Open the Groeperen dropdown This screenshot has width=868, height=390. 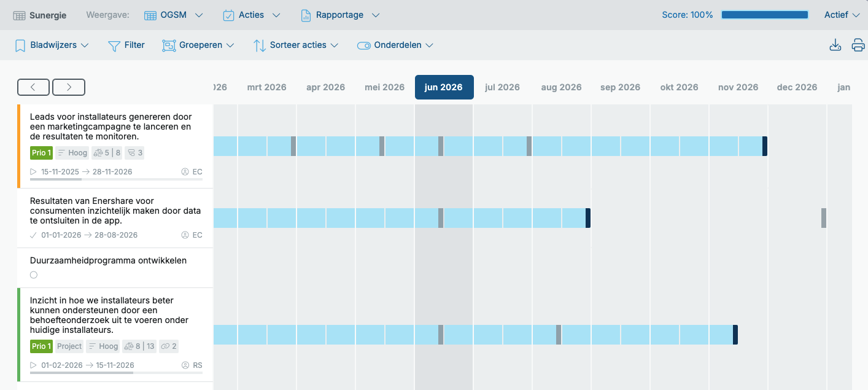click(198, 45)
